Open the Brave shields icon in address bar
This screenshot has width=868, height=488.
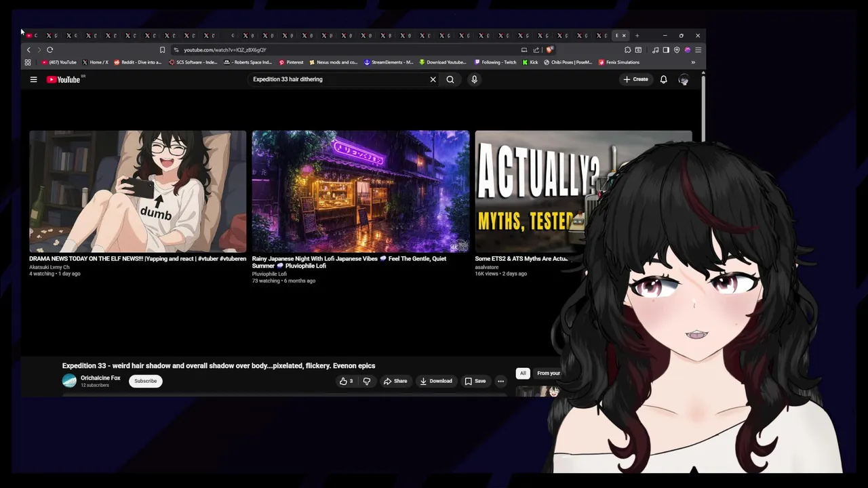(x=550, y=49)
